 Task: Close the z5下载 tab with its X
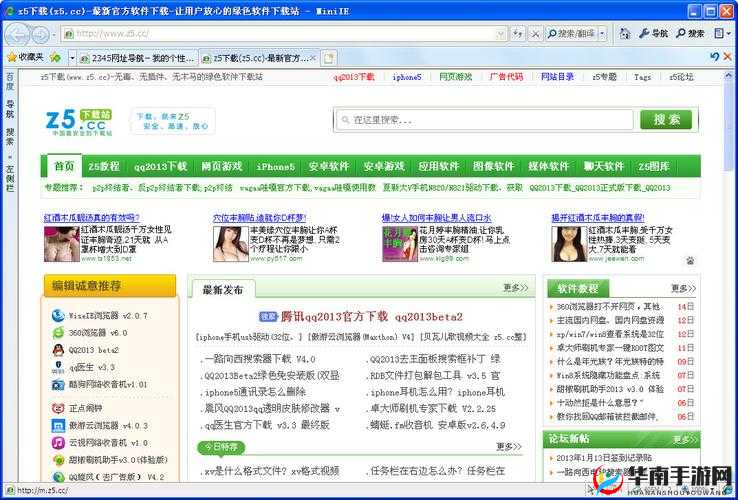[x=313, y=58]
